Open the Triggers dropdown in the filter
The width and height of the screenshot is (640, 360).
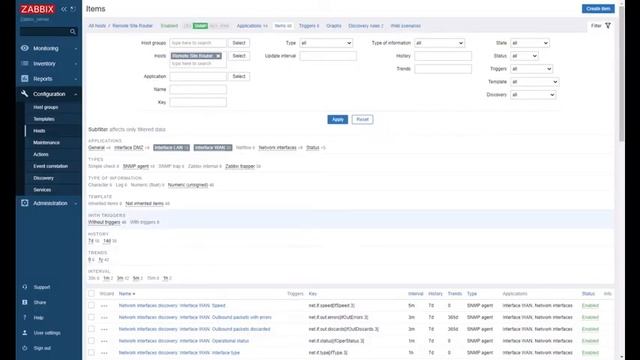(531, 69)
